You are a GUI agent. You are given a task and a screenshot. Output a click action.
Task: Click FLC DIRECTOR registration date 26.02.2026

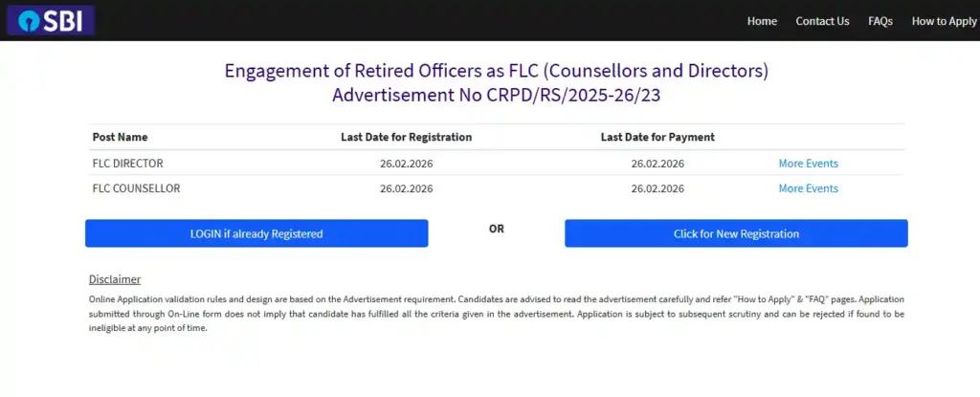click(x=406, y=164)
